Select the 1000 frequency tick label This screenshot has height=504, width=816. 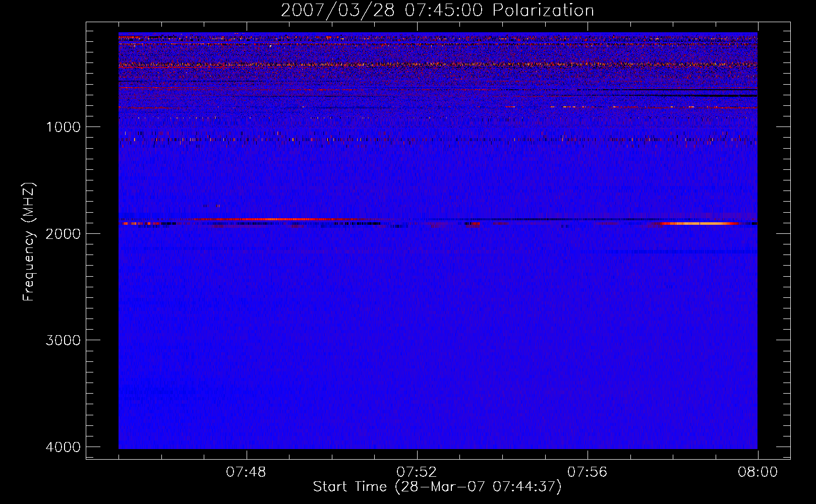pos(63,127)
